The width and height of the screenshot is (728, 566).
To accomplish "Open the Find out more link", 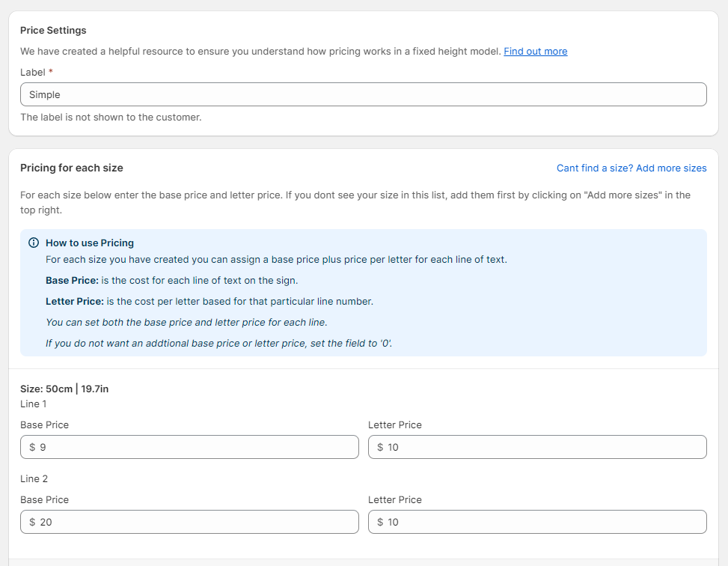I will click(535, 52).
